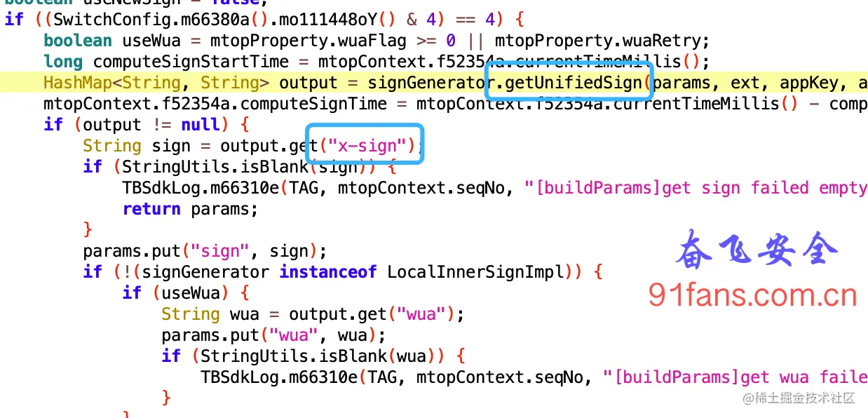This screenshot has height=418, width=868.
Task: Click the 91fans.com.cn watermark link
Action: 753,295
